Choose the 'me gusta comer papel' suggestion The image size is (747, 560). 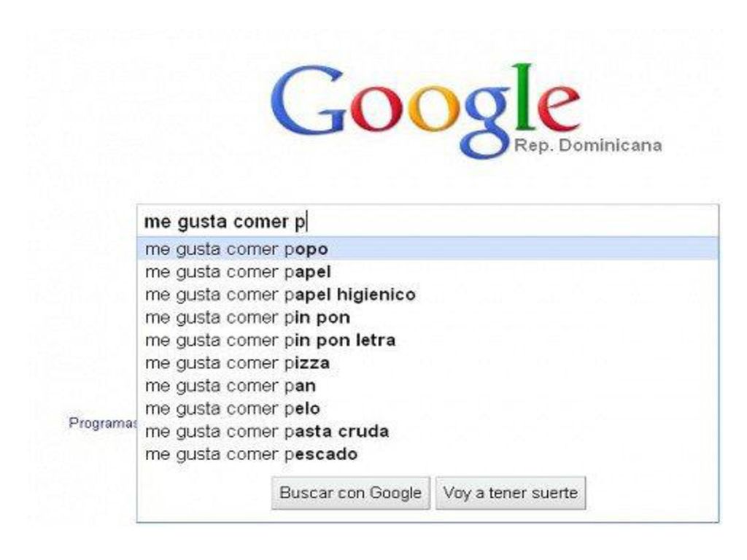pyautogui.click(x=427, y=272)
